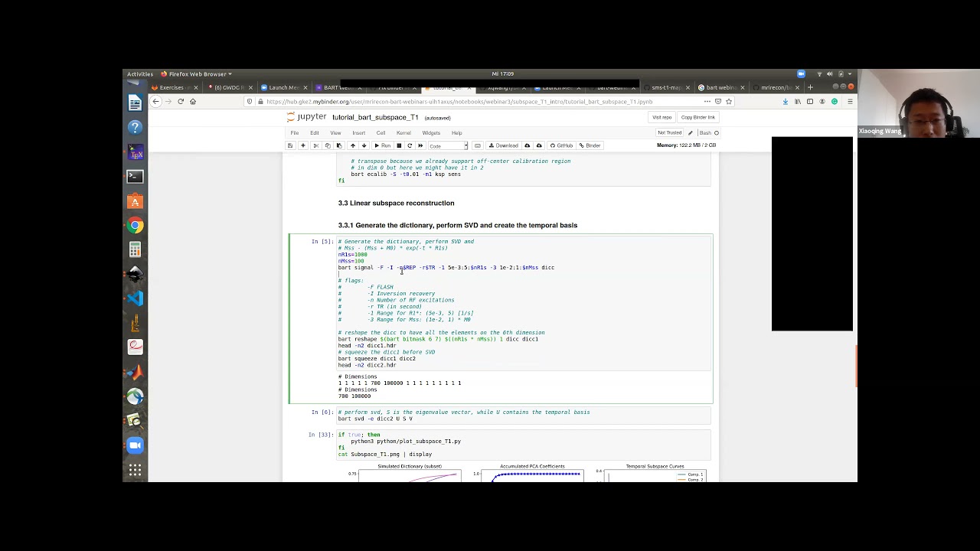This screenshot has height=551, width=980.
Task: Click the Not Trusted notebook button
Action: (x=669, y=133)
